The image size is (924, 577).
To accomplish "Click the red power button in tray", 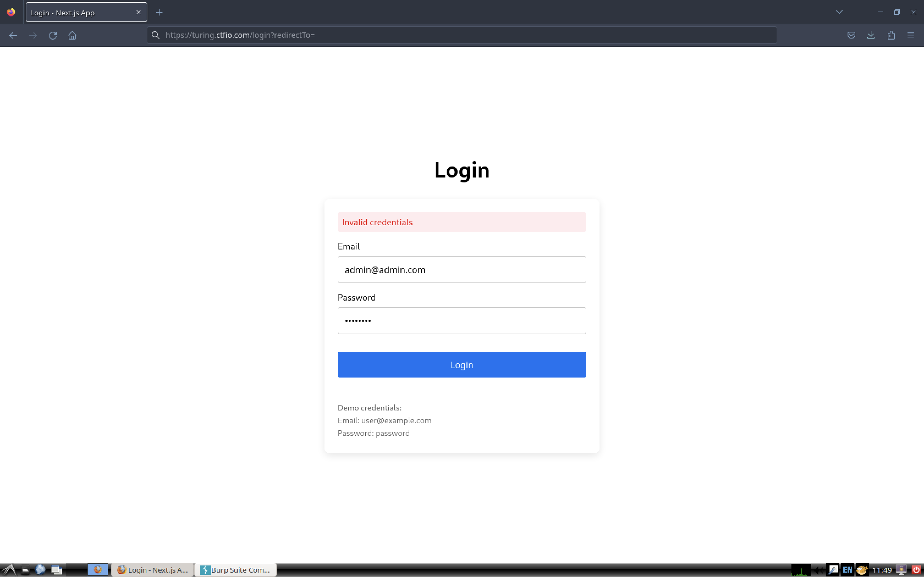I will [x=916, y=570].
